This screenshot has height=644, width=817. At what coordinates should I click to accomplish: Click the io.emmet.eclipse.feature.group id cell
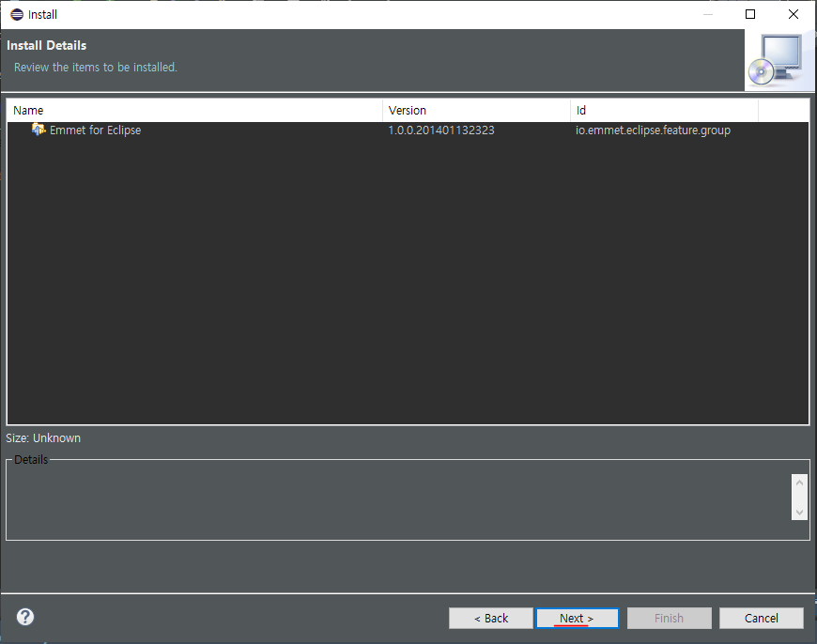coord(653,130)
